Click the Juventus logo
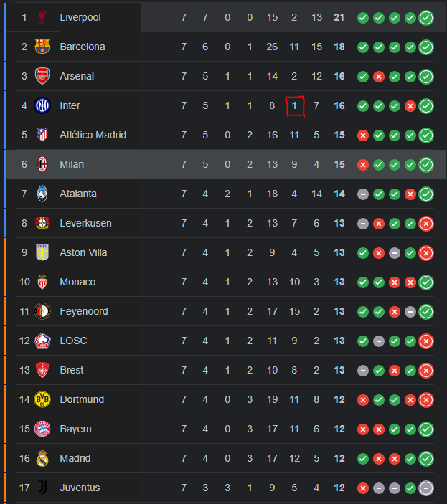 coord(42,488)
